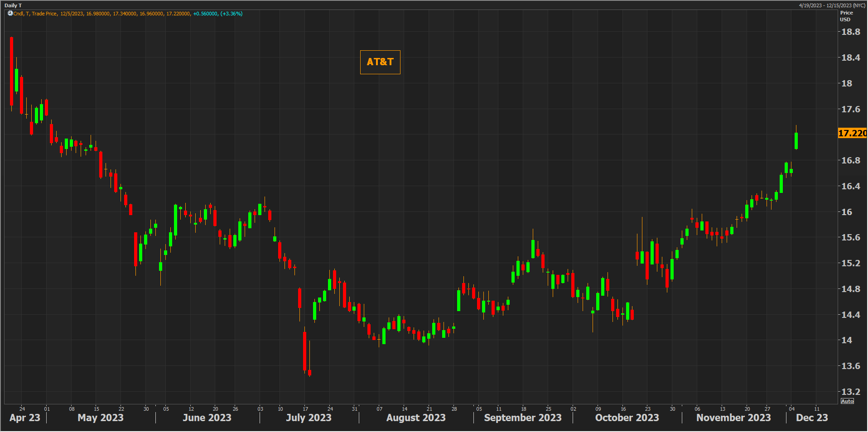Click the July 2023 month label

[x=309, y=418]
